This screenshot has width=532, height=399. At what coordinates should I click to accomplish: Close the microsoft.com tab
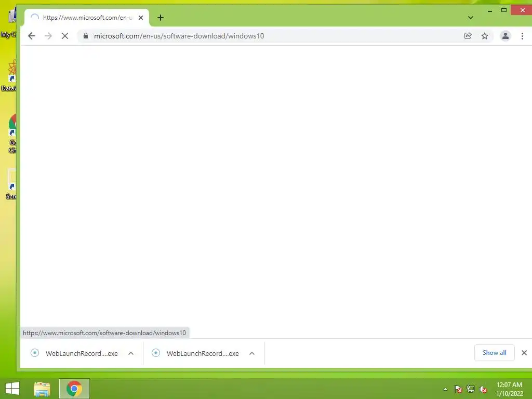(141, 18)
